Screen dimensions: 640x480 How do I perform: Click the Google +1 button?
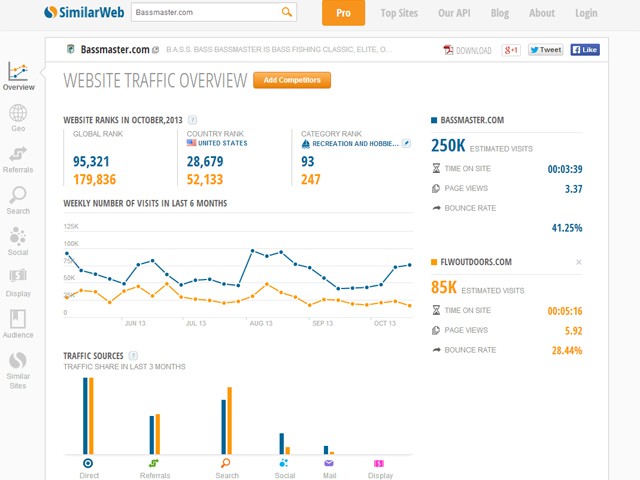click(511, 50)
